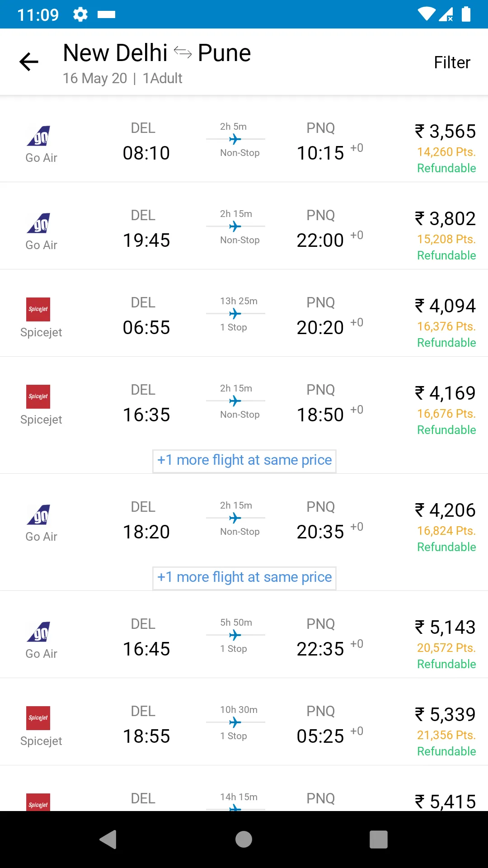Image resolution: width=488 pixels, height=868 pixels.
Task: Tap the 16 May 20 date subtitle
Action: (95, 79)
